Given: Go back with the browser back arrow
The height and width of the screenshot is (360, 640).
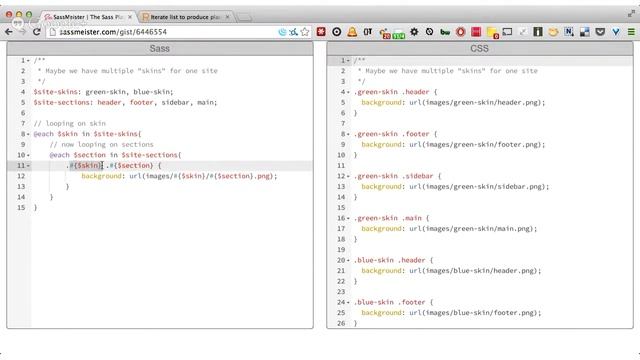Looking at the screenshot, I should click(9, 32).
